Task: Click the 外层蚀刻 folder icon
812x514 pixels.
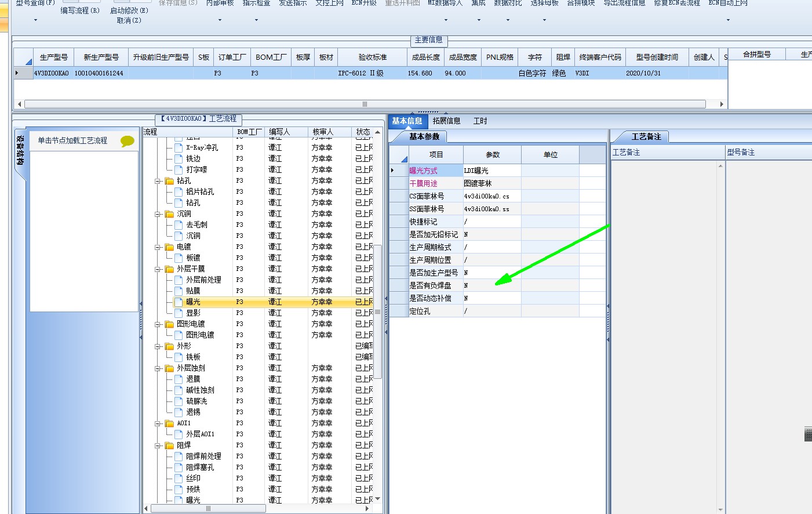Action: 170,368
